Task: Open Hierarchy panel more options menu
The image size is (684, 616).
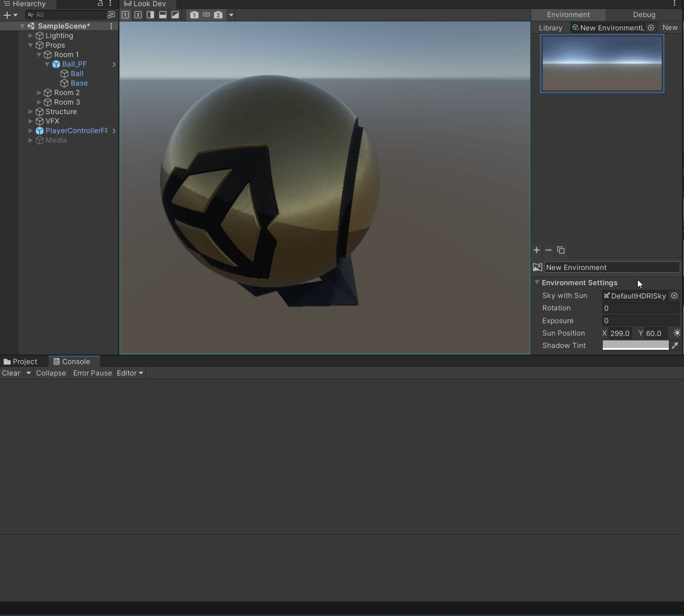Action: tap(110, 3)
